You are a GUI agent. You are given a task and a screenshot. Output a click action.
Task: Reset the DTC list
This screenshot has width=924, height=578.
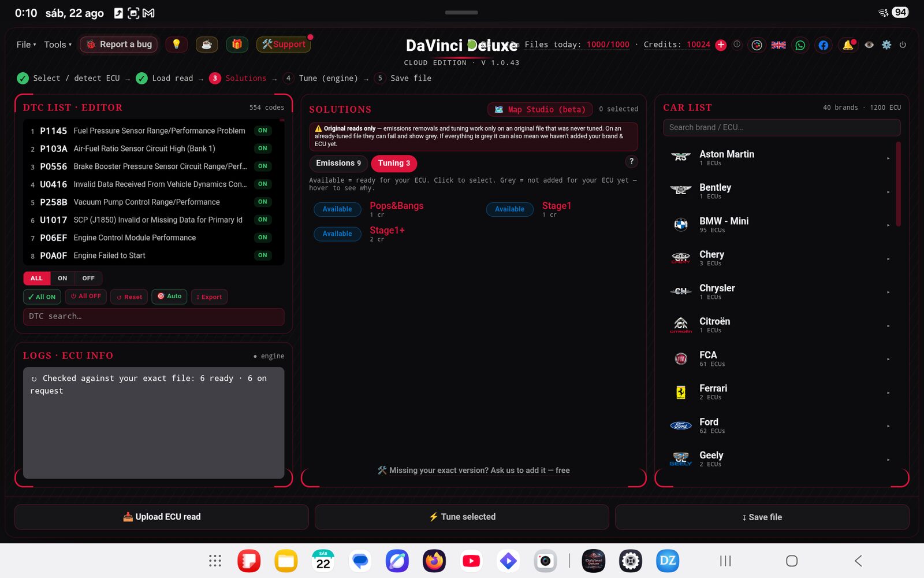coord(129,297)
